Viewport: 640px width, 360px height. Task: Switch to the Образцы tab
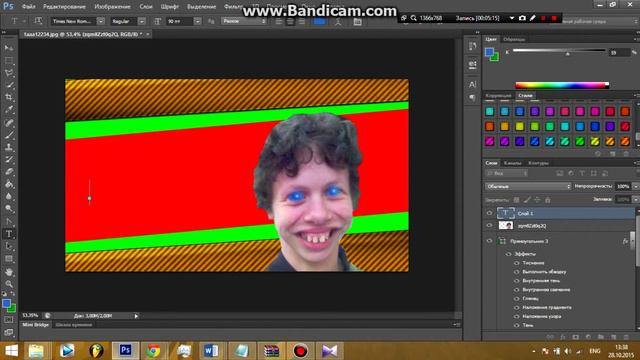514,39
